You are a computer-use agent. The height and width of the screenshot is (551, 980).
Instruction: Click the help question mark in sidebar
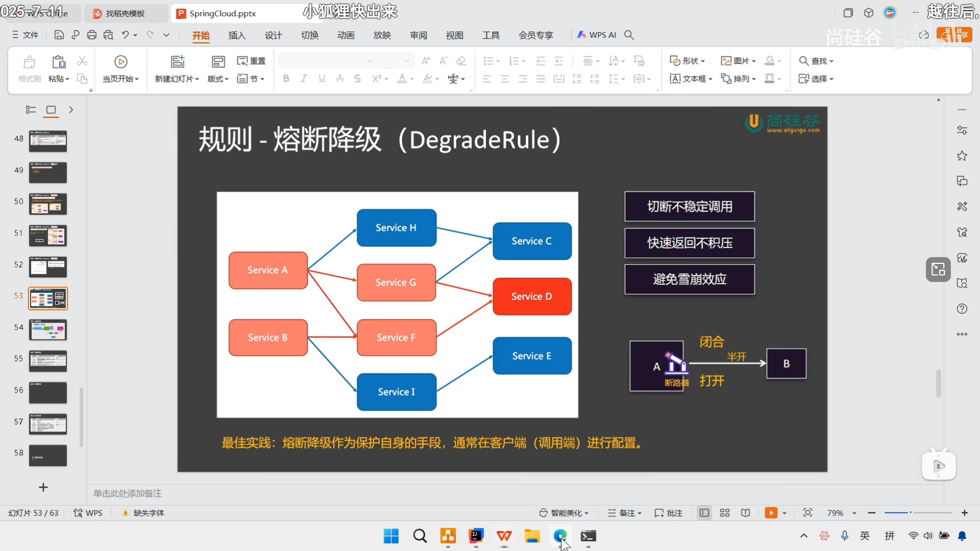point(962,309)
